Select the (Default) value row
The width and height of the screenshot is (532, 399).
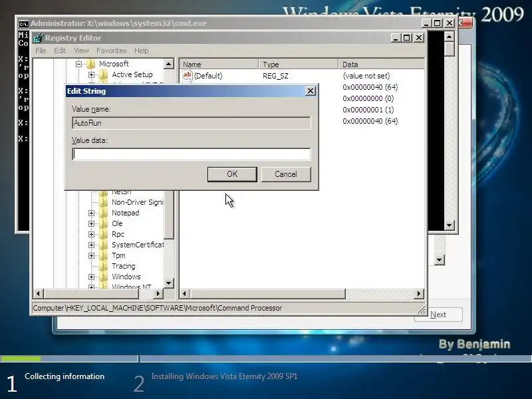(302, 76)
